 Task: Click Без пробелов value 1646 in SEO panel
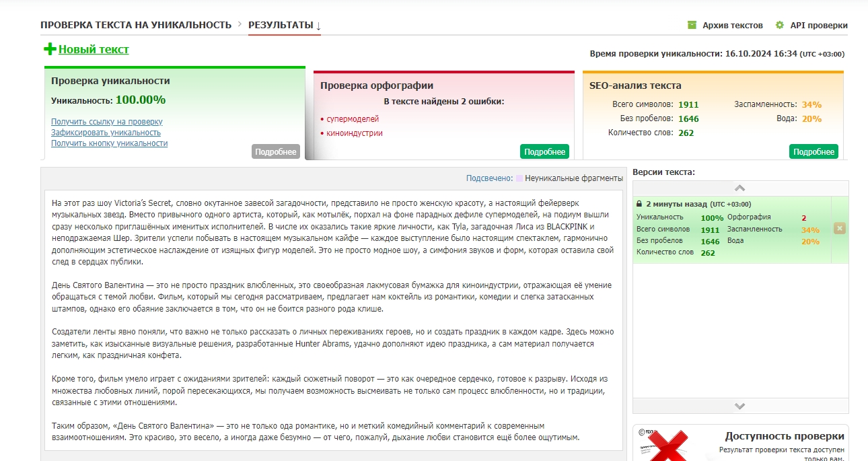688,118
